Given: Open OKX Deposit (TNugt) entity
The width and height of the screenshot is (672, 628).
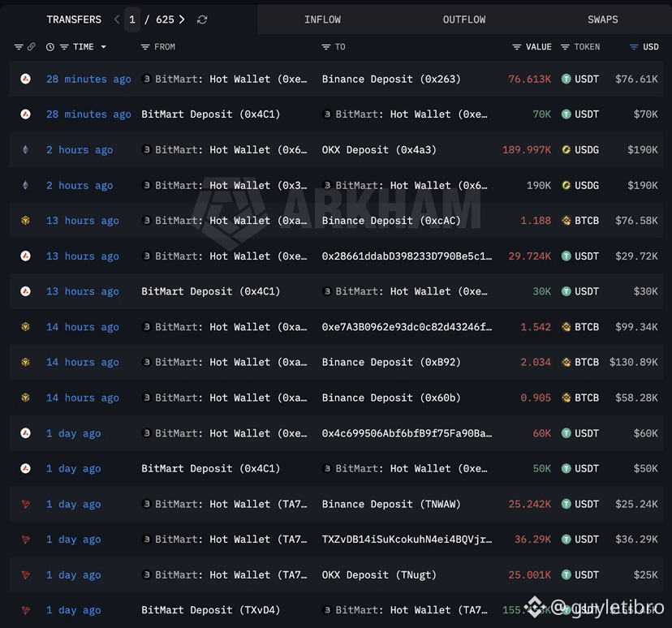Looking at the screenshot, I should click(x=379, y=575).
